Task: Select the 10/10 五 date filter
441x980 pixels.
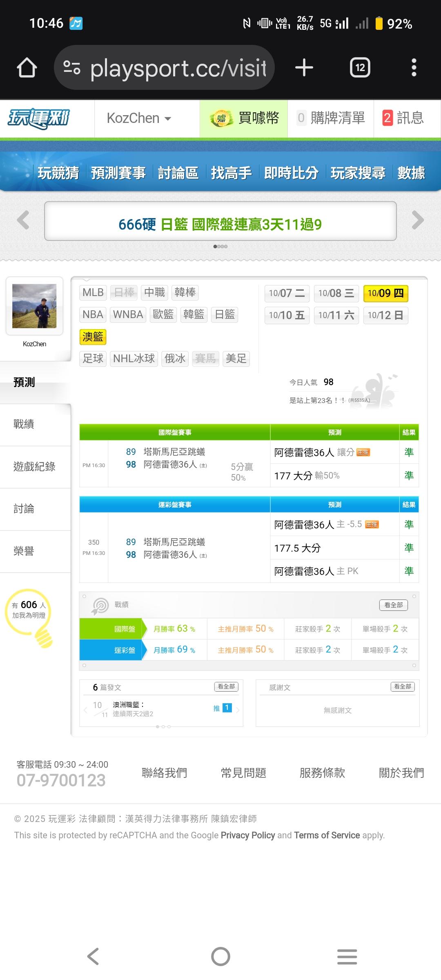Action: click(x=287, y=315)
